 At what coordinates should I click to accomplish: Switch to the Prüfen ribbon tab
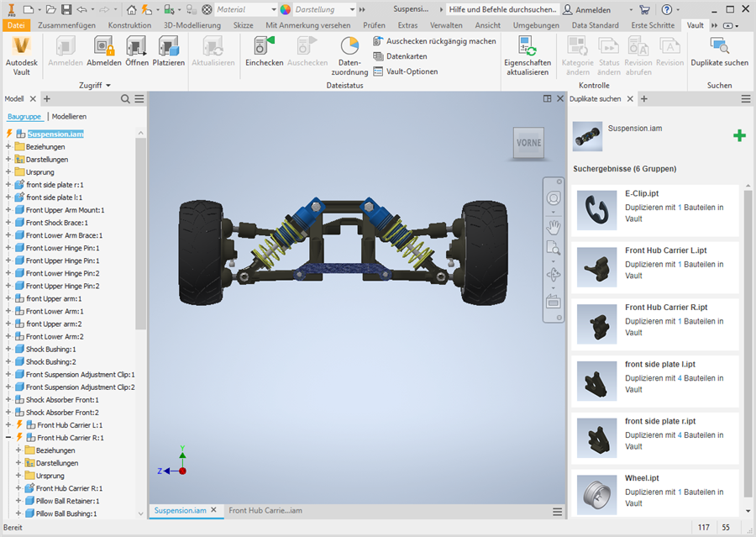coord(374,25)
